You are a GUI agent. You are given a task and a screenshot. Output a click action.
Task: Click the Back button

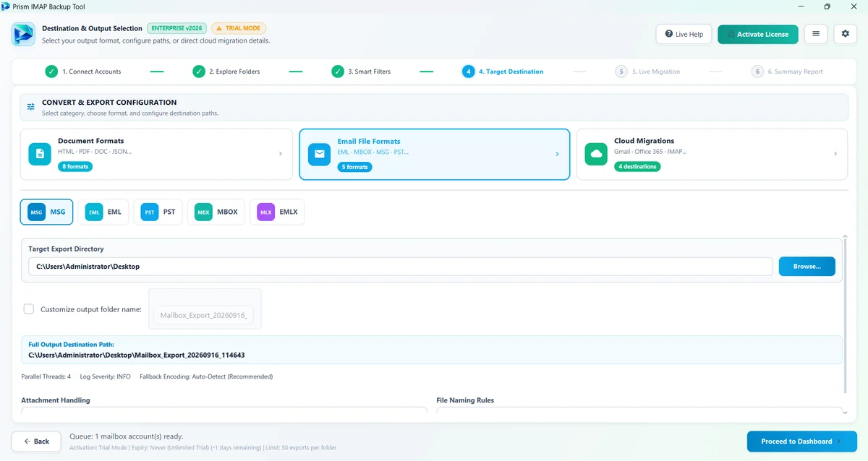click(x=36, y=441)
